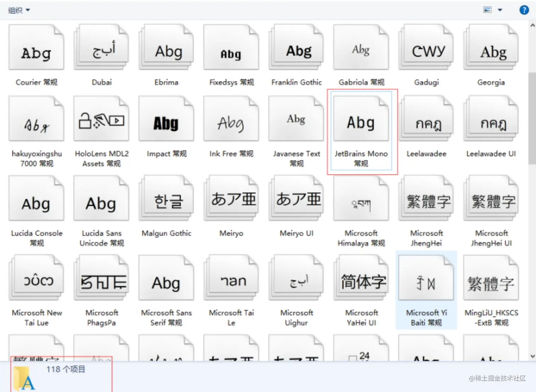The image size is (536, 392).
Task: Select the Gabriola 常规 font icon
Action: (361, 47)
